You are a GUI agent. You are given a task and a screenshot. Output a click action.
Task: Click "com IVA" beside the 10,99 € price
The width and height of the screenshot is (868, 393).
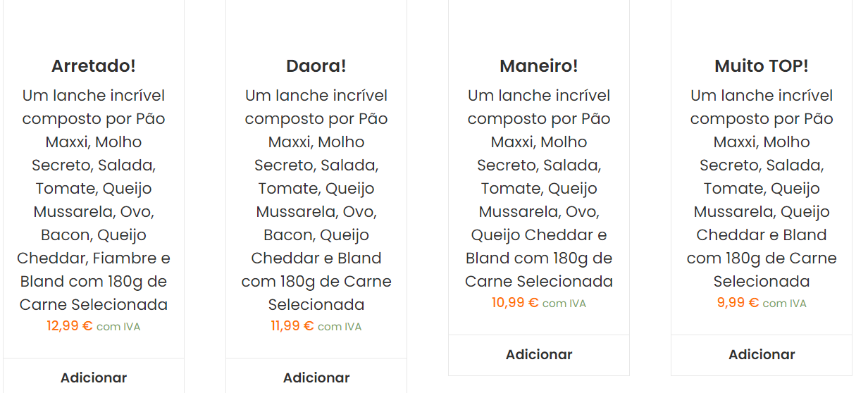pyautogui.click(x=564, y=304)
